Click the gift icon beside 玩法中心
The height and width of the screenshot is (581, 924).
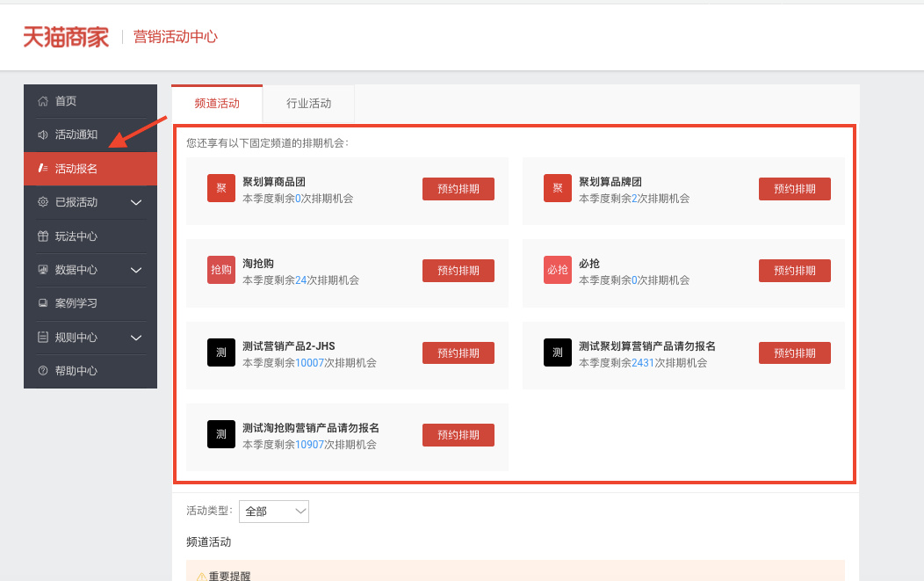point(43,236)
